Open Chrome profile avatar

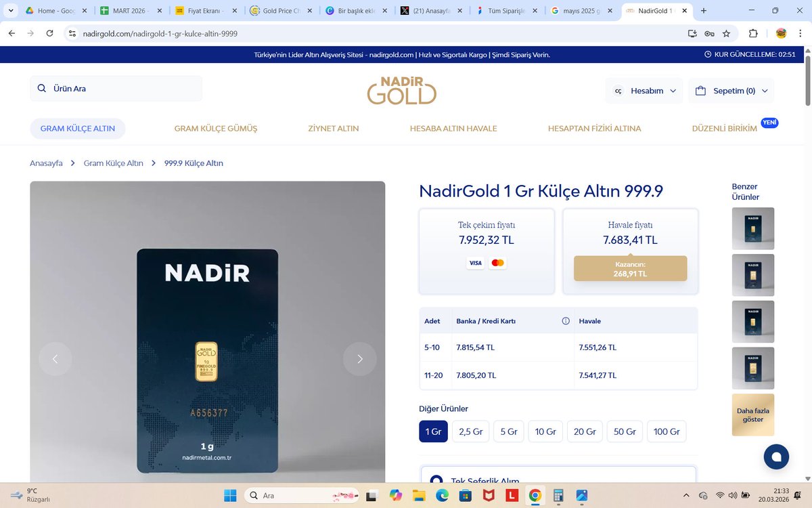tap(781, 33)
